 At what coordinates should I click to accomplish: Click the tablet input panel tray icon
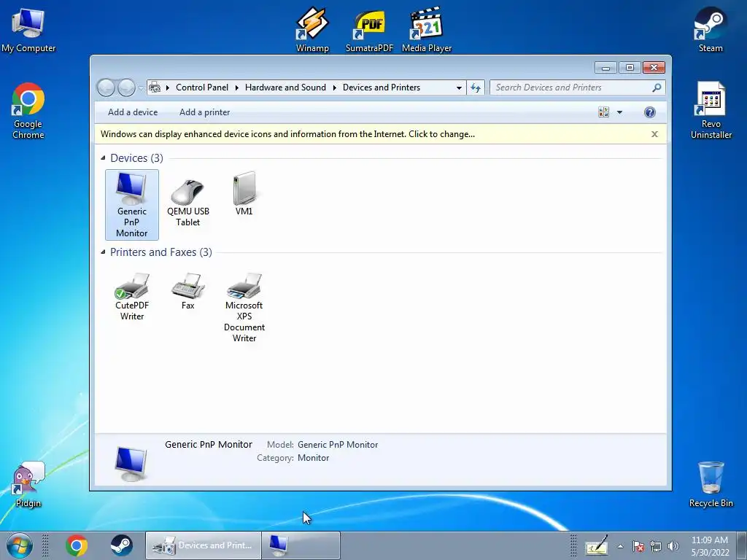click(x=597, y=545)
